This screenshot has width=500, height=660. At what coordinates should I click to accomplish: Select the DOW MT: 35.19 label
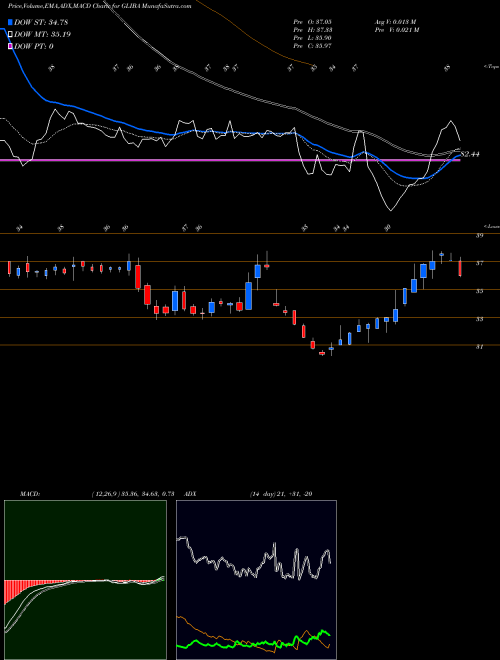[x=42, y=35]
